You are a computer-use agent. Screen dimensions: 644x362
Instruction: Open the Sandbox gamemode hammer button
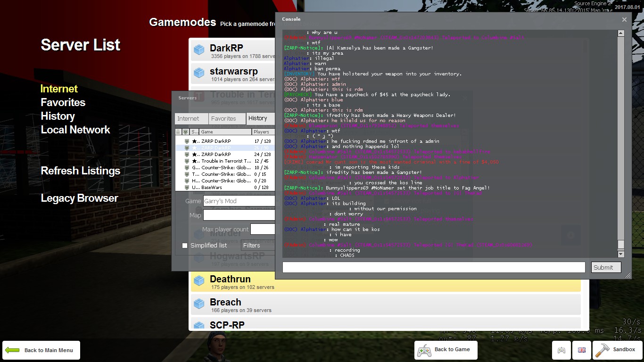[618, 350]
